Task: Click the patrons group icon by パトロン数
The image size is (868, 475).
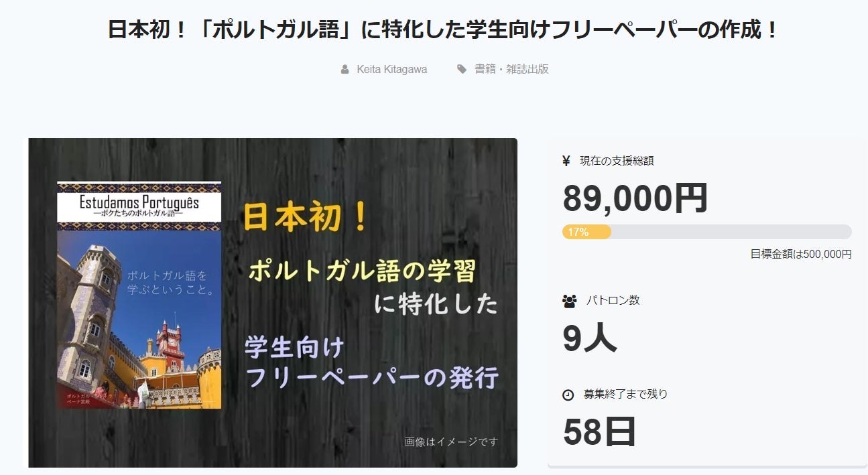Action: tap(570, 301)
